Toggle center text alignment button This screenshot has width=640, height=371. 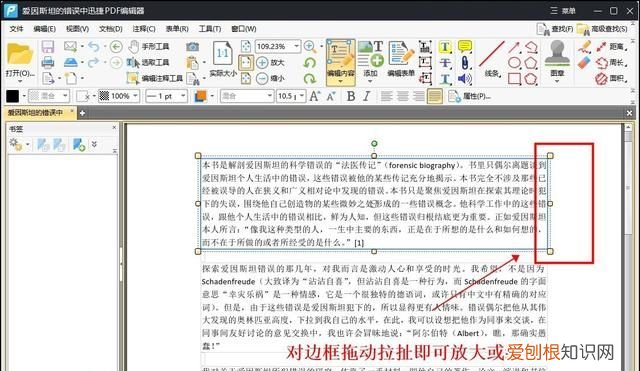[402, 96]
